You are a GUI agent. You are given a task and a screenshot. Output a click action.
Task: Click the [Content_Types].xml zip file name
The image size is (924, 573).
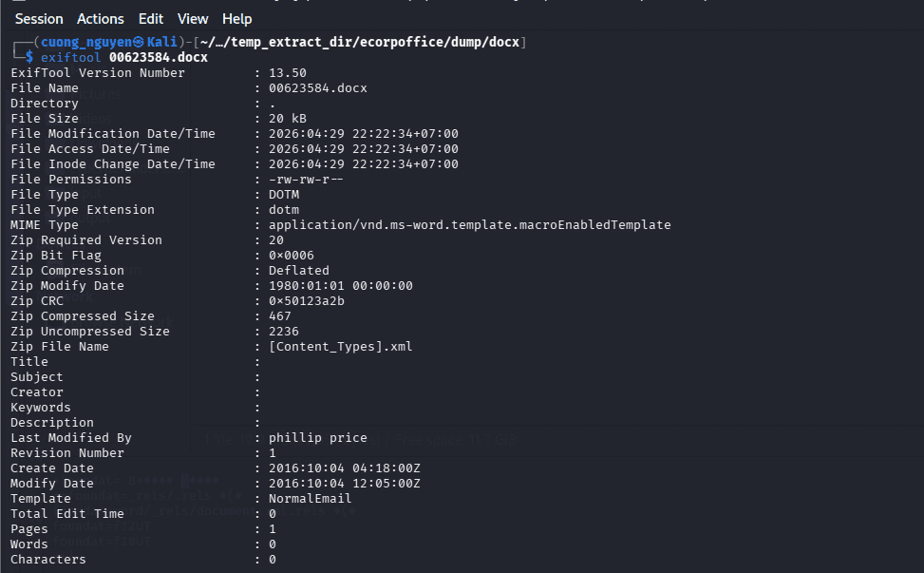pyautogui.click(x=341, y=346)
